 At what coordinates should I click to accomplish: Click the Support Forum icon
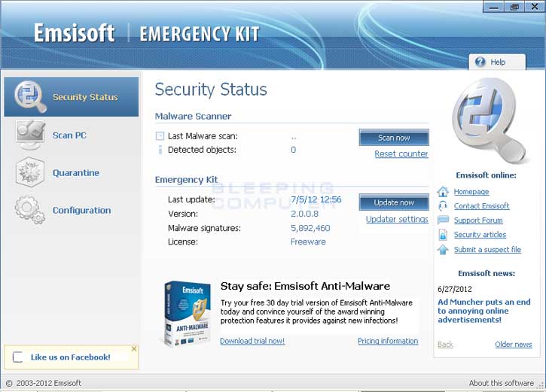tap(443, 220)
